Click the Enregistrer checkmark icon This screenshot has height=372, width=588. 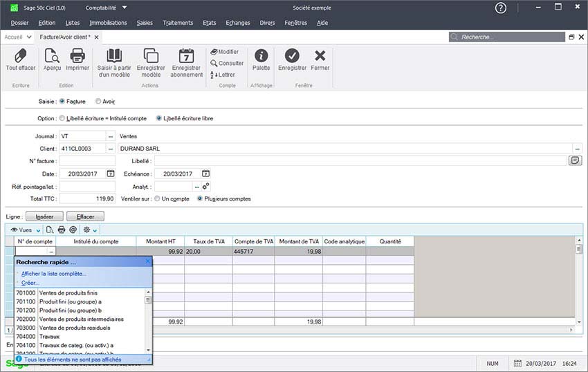[x=292, y=57]
